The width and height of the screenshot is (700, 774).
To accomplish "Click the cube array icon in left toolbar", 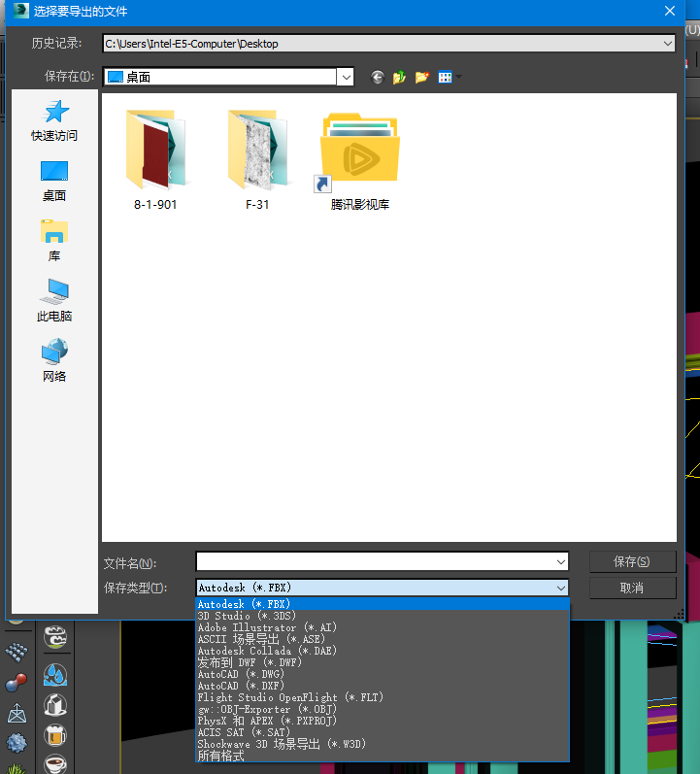I will point(17,652).
